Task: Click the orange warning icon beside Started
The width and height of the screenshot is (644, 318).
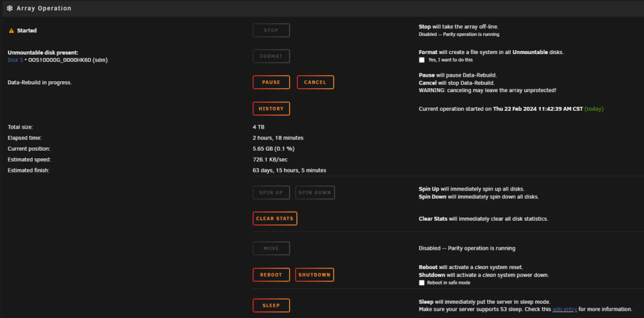Action: [x=12, y=31]
